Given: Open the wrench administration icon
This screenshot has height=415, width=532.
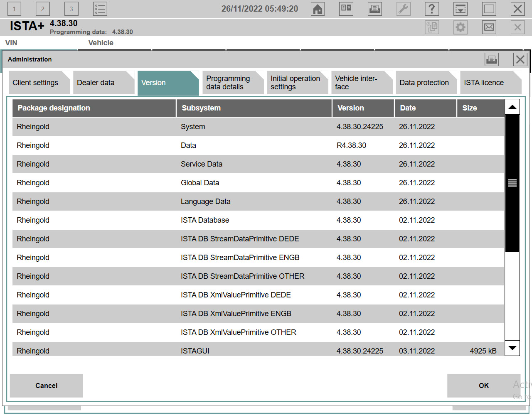Looking at the screenshot, I should [403, 9].
